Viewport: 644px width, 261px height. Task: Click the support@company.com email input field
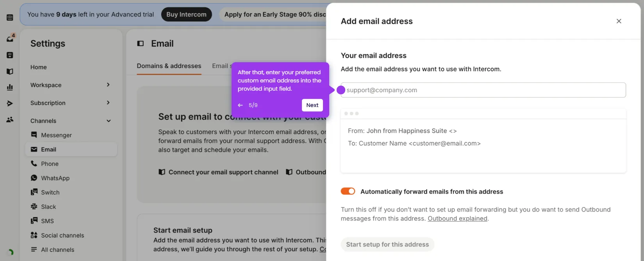tap(483, 90)
